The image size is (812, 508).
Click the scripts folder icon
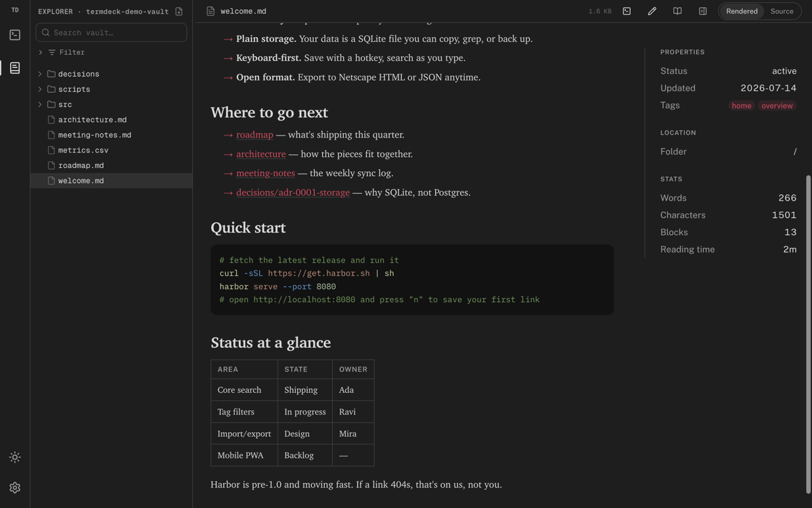(51, 89)
